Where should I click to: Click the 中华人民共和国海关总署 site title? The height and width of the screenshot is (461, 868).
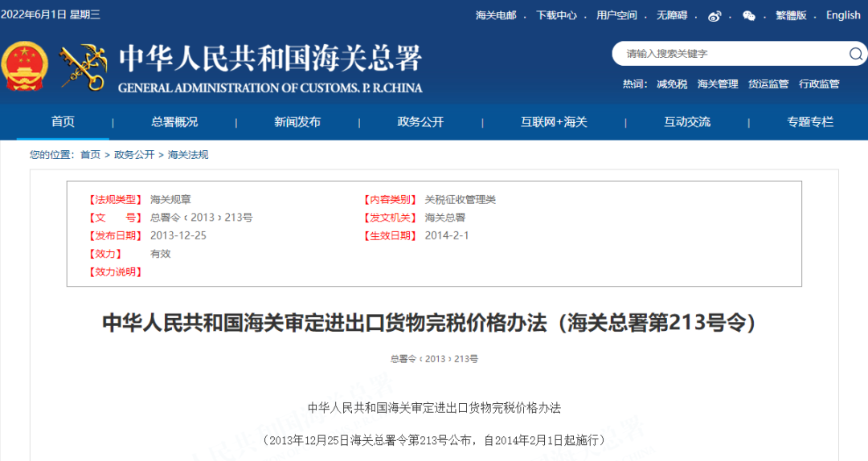pyautogui.click(x=271, y=59)
